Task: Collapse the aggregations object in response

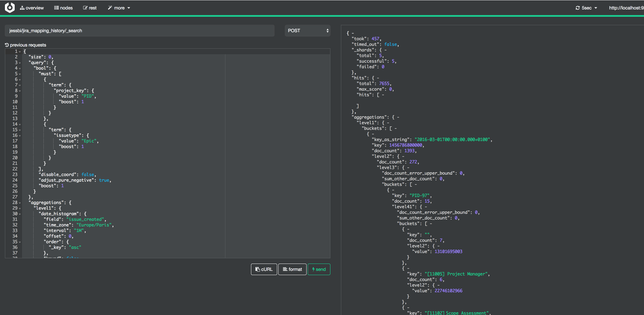Action: [398, 117]
